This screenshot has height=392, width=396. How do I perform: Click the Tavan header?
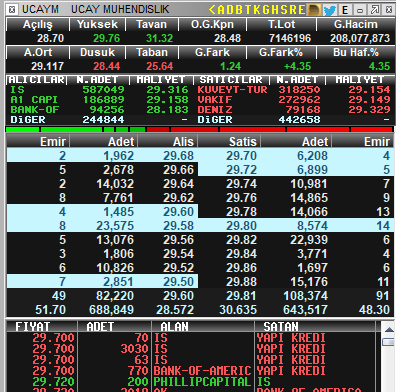tap(152, 24)
